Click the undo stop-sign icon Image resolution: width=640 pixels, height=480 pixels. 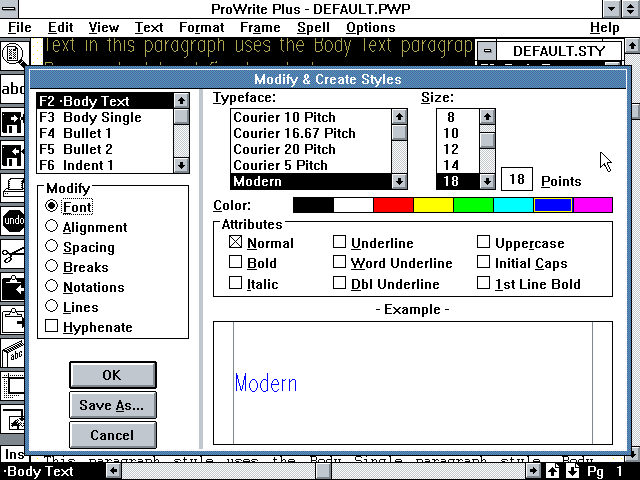(x=12, y=221)
